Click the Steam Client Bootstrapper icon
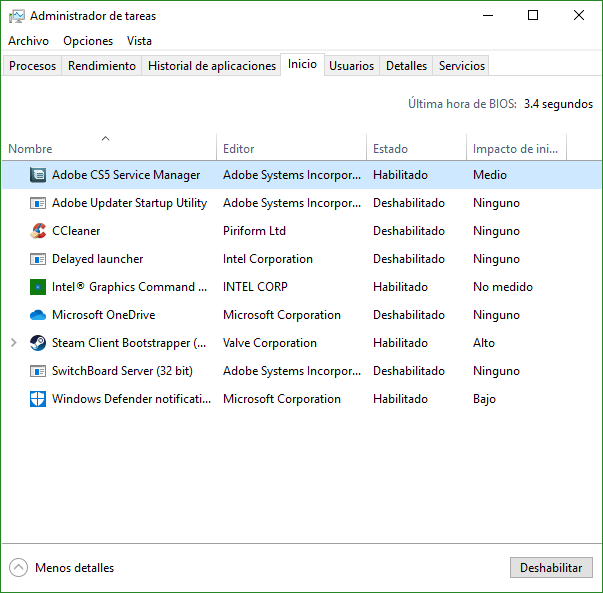Viewport: 603px width, 593px height. (x=38, y=343)
